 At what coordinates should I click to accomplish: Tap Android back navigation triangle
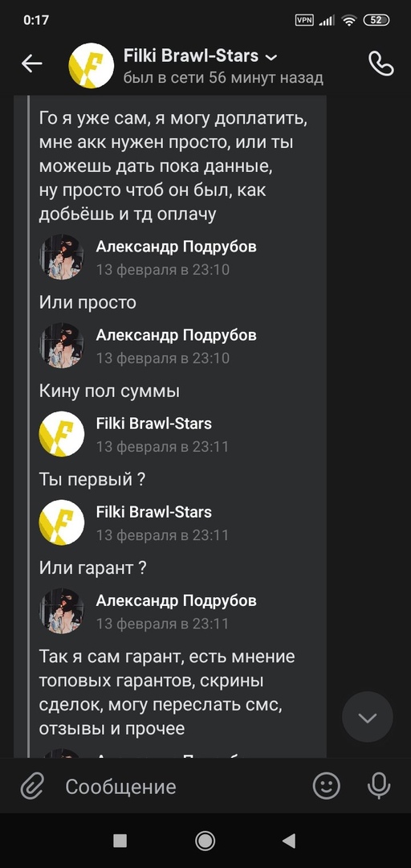pyautogui.click(x=289, y=841)
